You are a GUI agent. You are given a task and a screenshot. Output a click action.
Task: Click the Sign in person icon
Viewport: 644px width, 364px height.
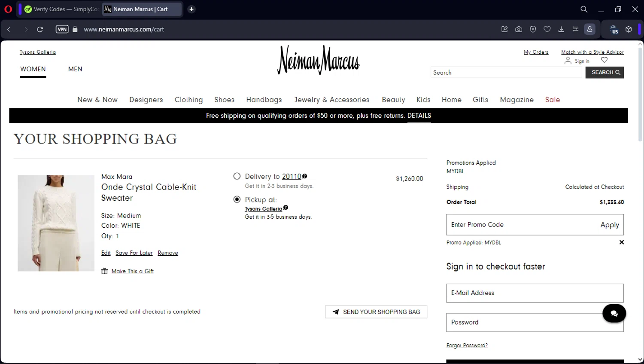[x=568, y=61]
